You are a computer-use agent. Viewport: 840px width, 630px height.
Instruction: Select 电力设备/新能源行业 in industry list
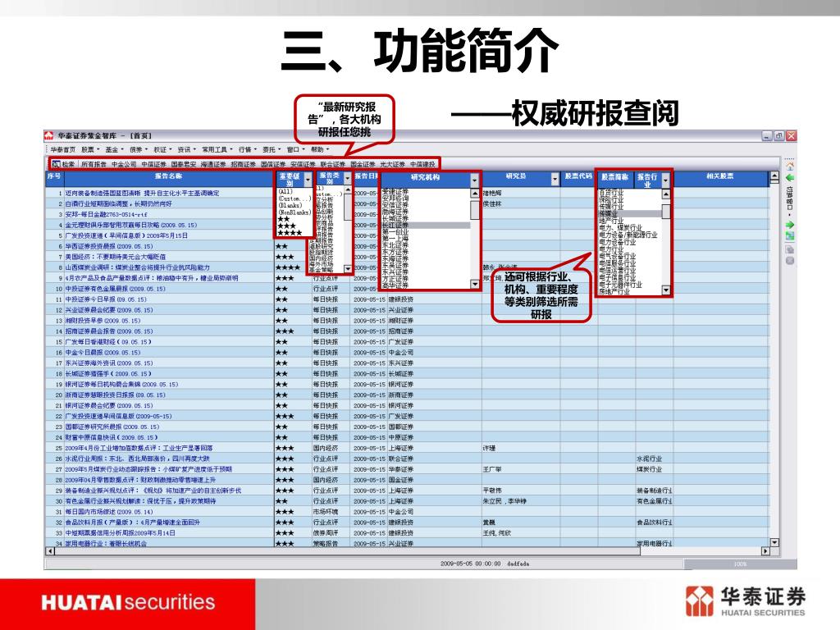pos(628,235)
